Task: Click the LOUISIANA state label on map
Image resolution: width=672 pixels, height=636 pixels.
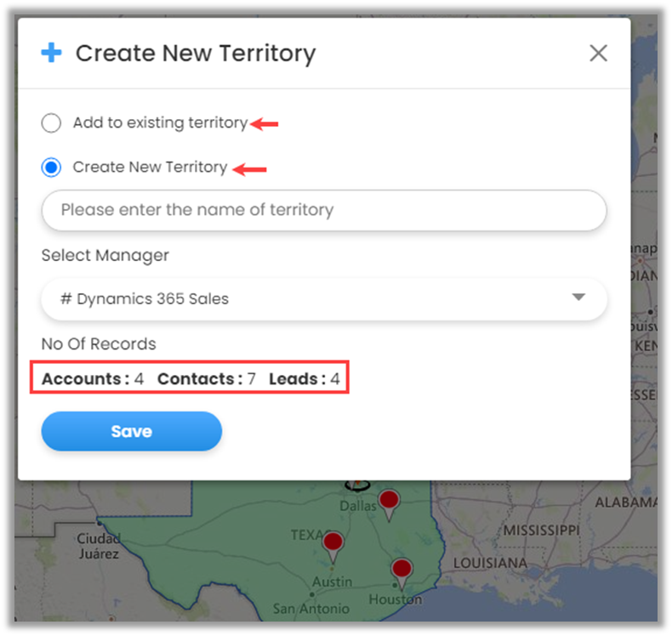Action: [x=492, y=564]
